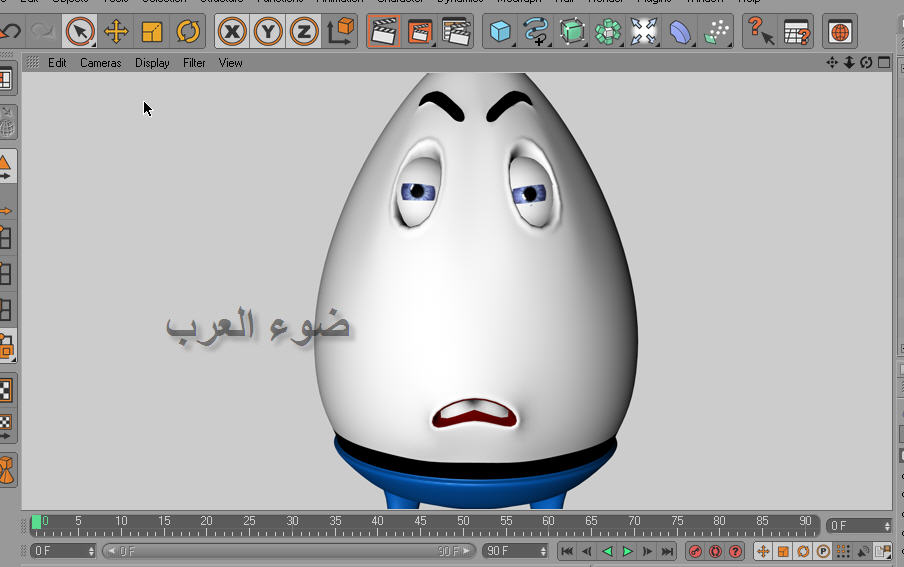The image size is (904, 567).
Task: Go to end of animation
Action: tap(667, 551)
